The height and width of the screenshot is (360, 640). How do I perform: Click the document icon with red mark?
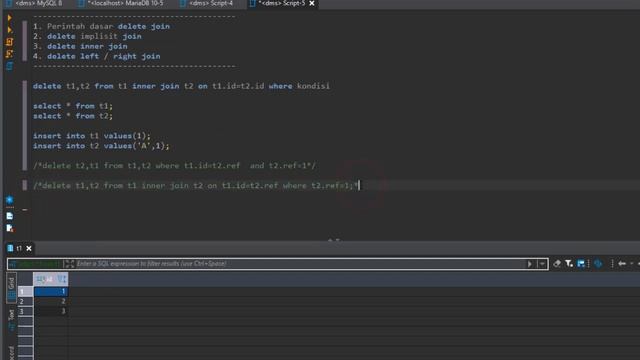pyautogui.click(x=10, y=228)
